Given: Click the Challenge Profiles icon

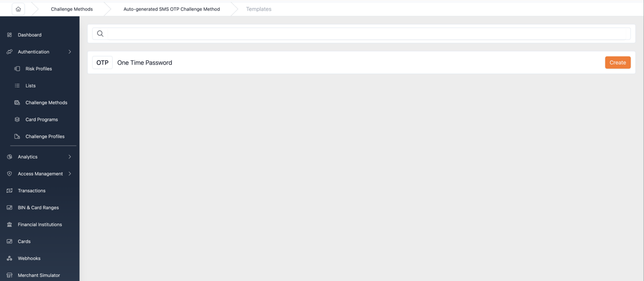Looking at the screenshot, I should point(17,137).
